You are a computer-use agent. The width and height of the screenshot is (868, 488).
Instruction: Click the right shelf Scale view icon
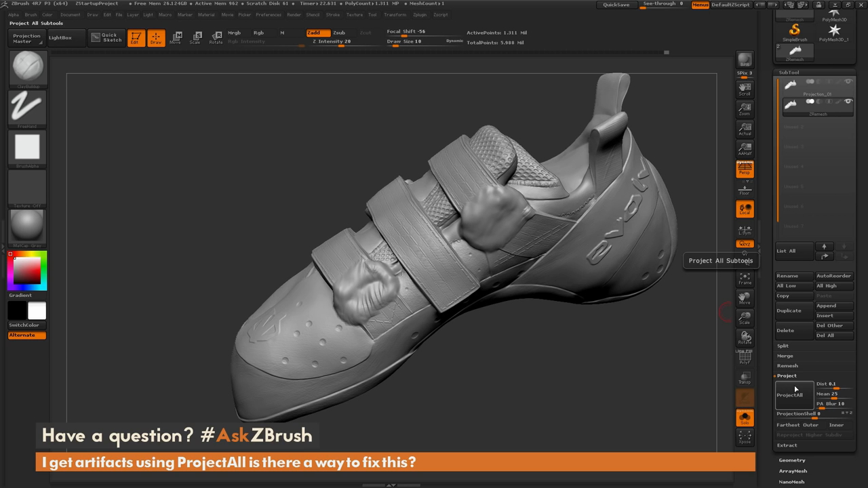tap(745, 318)
